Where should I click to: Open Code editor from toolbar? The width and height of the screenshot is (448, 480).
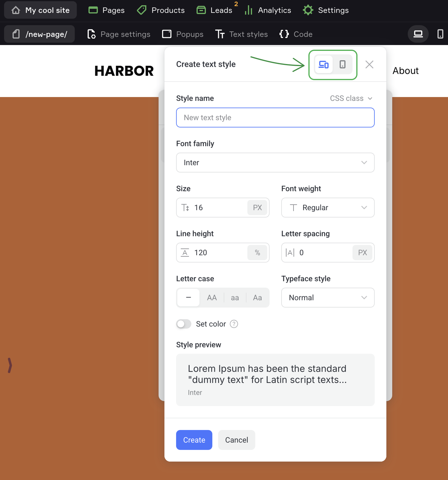pyautogui.click(x=296, y=34)
